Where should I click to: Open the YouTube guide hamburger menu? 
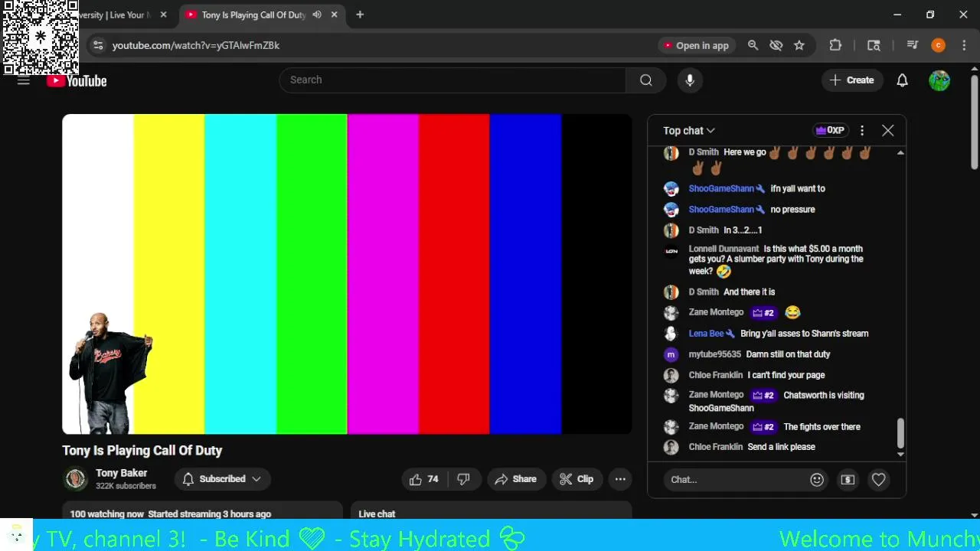point(23,80)
